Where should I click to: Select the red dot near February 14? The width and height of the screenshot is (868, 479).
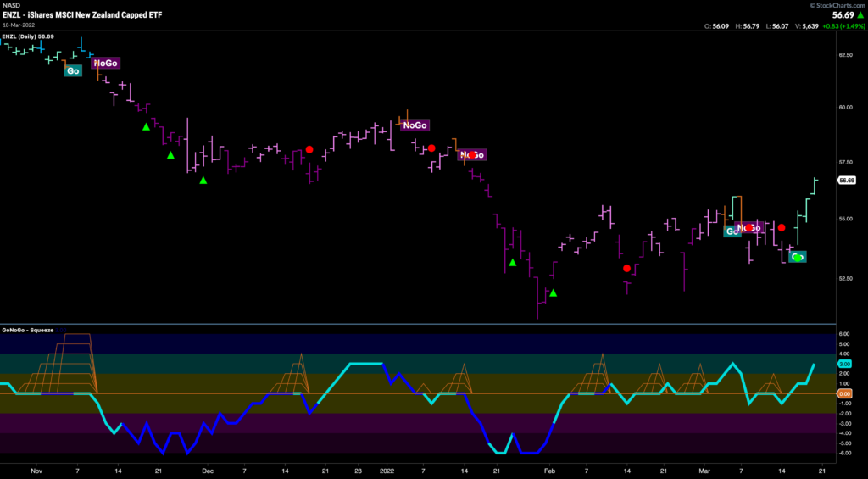pyautogui.click(x=626, y=269)
